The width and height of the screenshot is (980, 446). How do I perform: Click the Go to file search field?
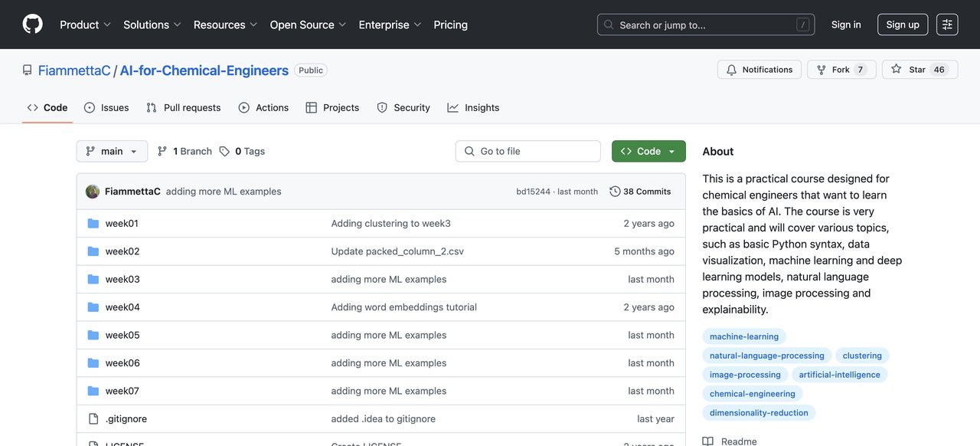click(x=528, y=151)
